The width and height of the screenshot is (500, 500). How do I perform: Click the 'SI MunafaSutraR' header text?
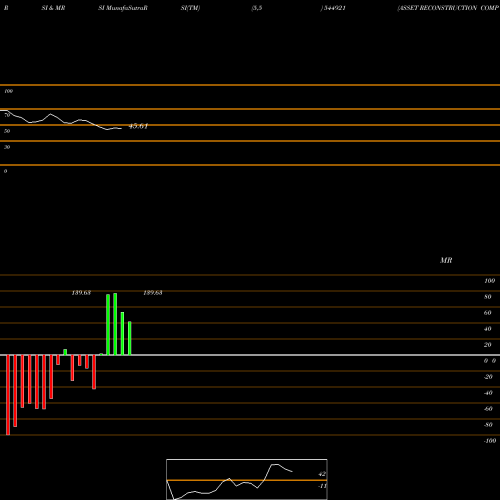[123, 8]
